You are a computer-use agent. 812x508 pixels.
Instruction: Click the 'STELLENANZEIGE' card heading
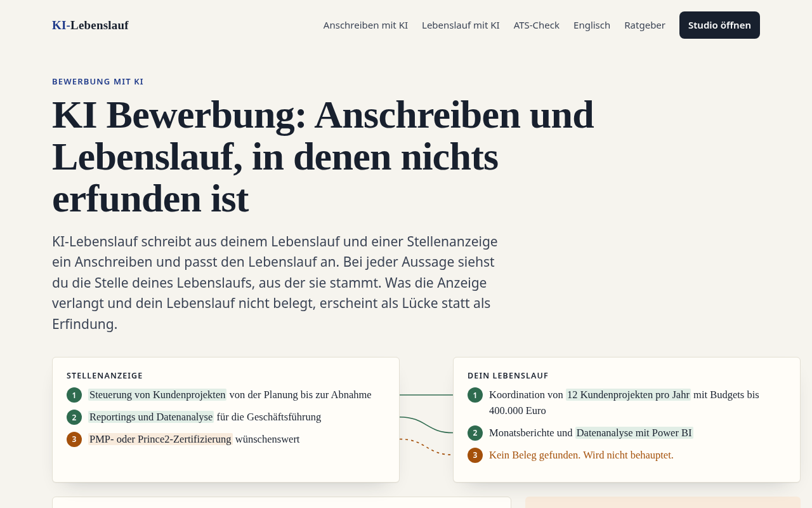[x=105, y=376]
